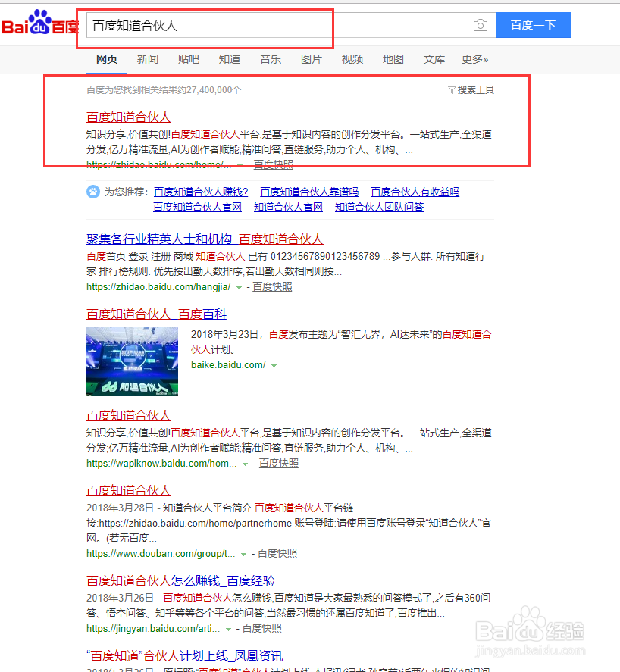Click URL https://www.douban.com/group/t...
This screenshot has width=620, height=672.
pos(161,554)
